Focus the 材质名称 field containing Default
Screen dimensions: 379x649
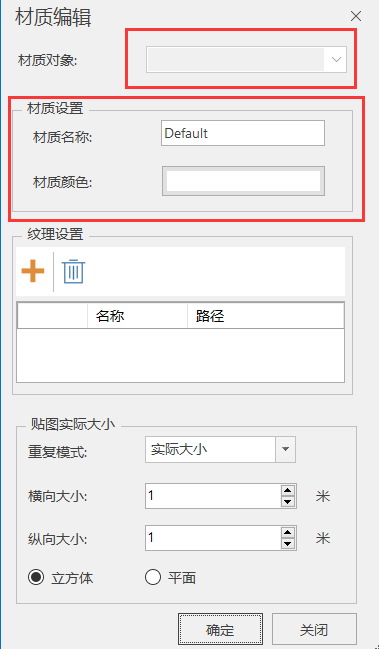point(243,133)
